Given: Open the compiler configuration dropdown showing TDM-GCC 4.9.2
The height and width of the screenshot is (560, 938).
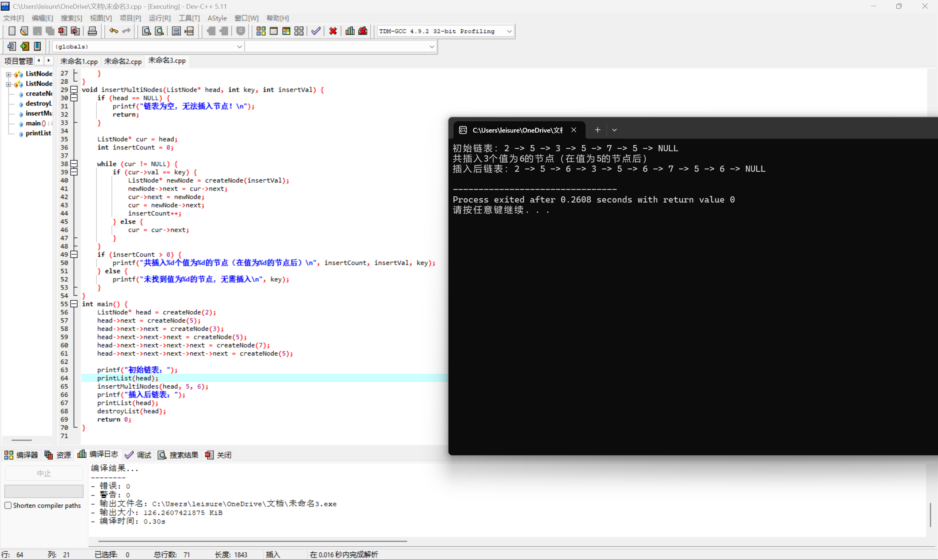Looking at the screenshot, I should tap(510, 31).
